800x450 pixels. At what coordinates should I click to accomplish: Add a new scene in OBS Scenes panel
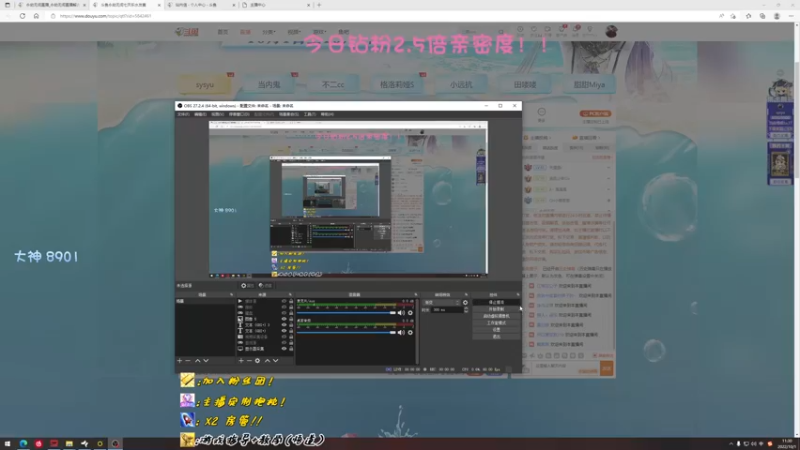tap(180, 361)
